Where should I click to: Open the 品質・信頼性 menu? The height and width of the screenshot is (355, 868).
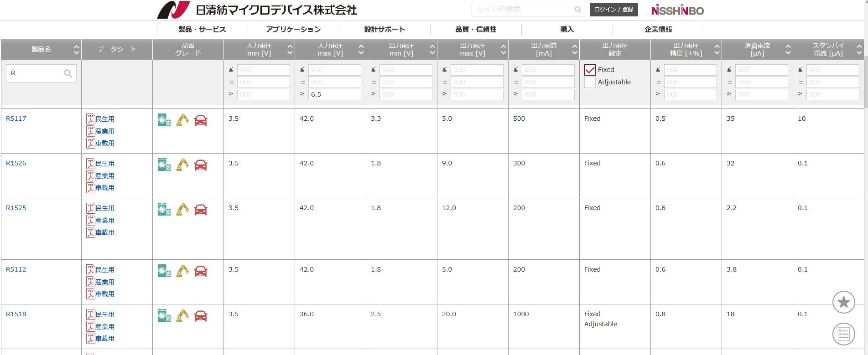476,30
